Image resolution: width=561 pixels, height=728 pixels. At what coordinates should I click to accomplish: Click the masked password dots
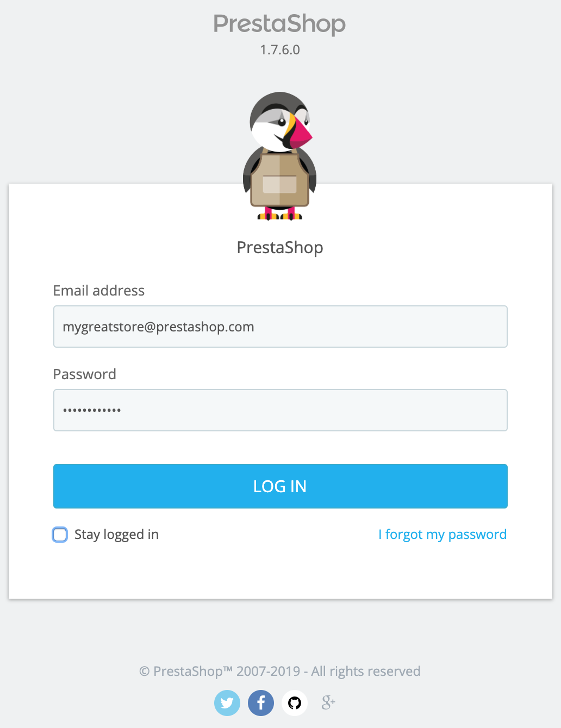92,410
